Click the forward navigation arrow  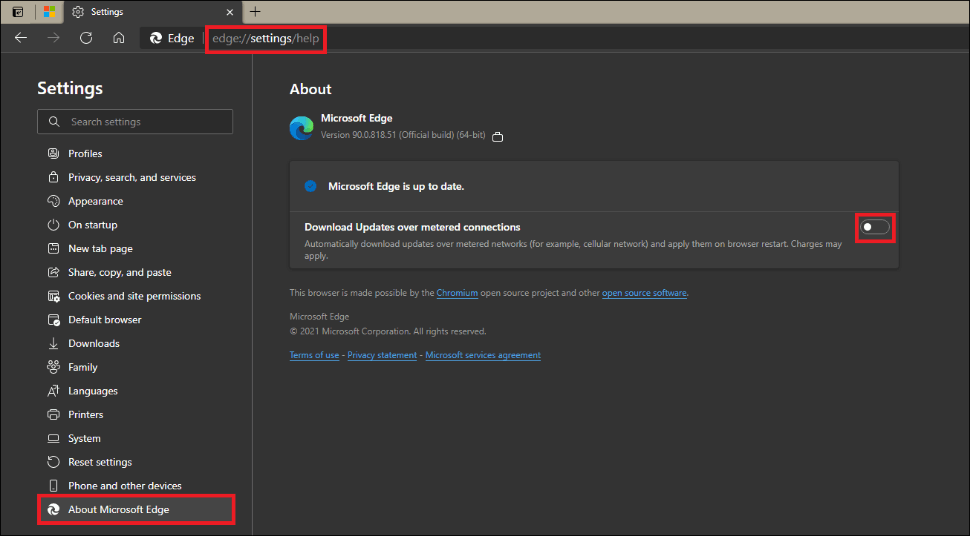[54, 38]
